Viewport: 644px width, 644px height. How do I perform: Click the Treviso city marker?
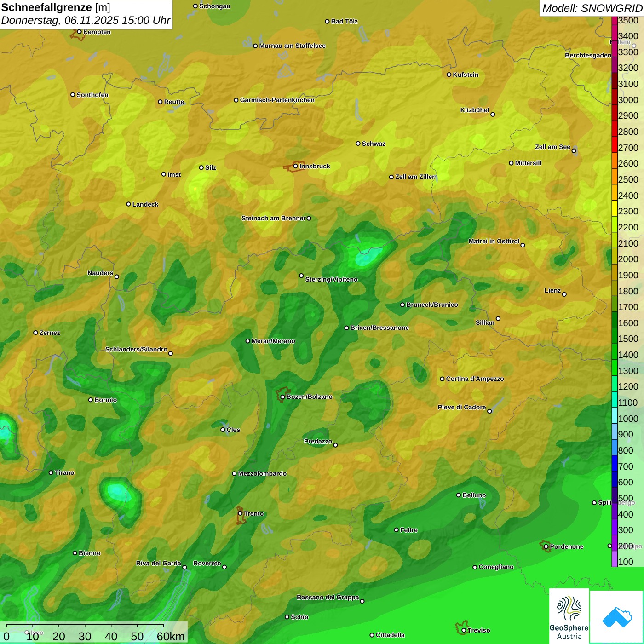[464, 630]
